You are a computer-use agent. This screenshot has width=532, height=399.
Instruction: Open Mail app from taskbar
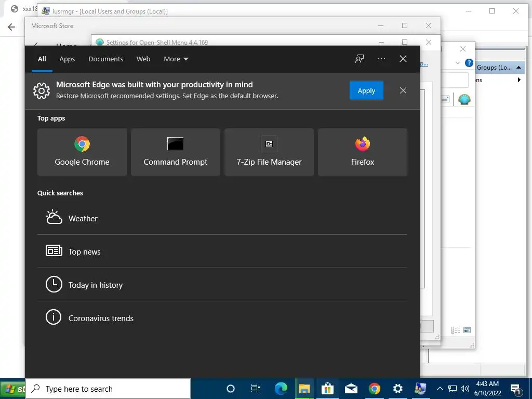click(x=351, y=389)
